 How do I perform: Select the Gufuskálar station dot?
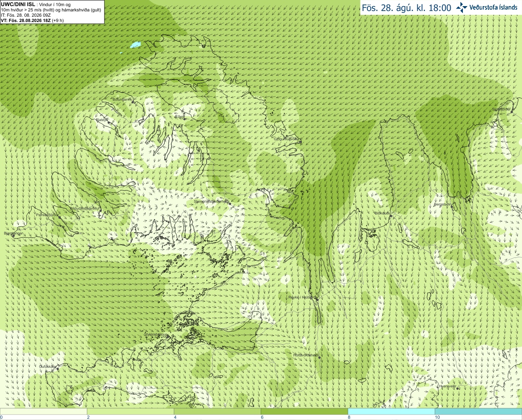point(57,368)
